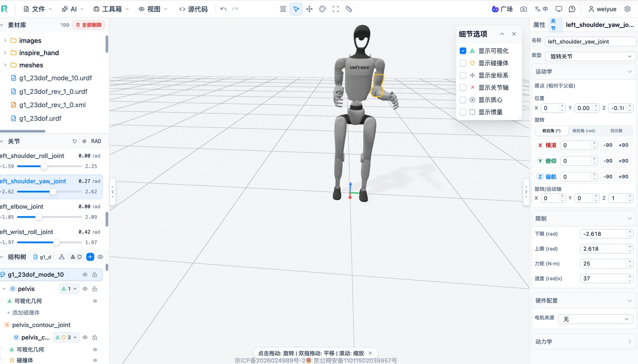Open the 视图 menu
638x364 pixels.
153,9
